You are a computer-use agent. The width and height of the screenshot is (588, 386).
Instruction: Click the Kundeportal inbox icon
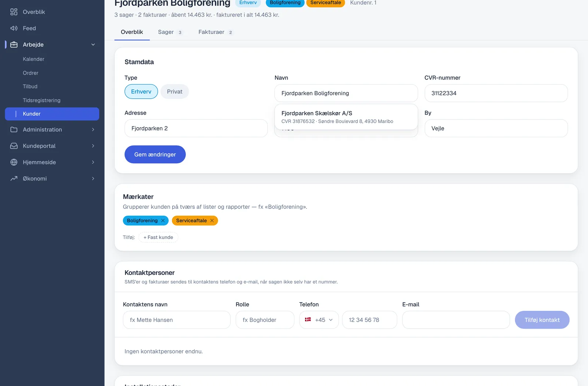tap(14, 146)
